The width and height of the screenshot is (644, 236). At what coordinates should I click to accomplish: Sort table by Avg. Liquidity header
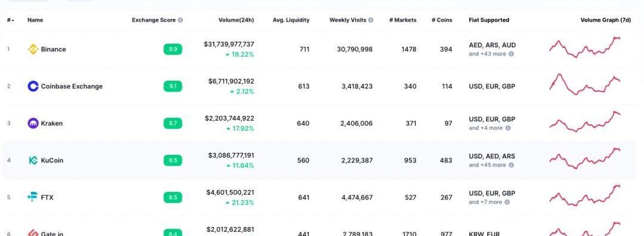point(291,20)
